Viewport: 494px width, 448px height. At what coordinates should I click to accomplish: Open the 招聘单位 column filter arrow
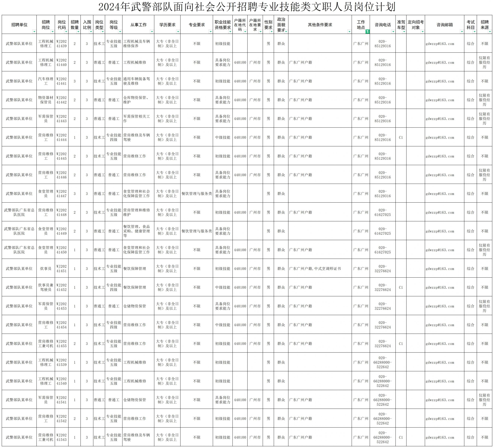coord(34,32)
